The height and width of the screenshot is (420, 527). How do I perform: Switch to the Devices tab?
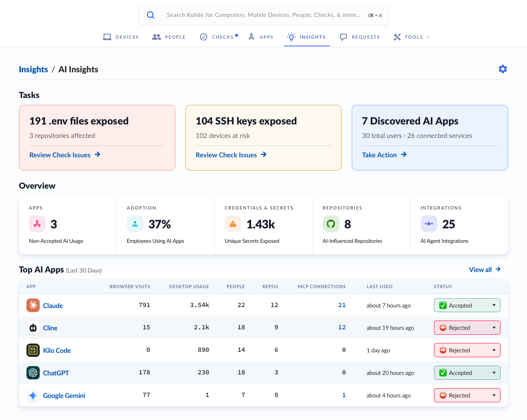[121, 37]
